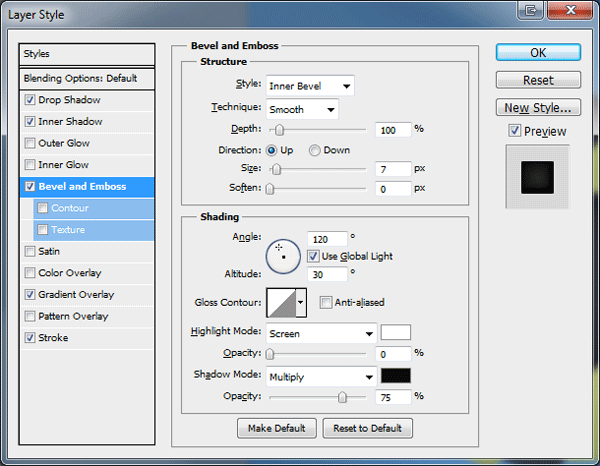
Task: Show the Satin settings panel
Action: pyautogui.click(x=49, y=251)
